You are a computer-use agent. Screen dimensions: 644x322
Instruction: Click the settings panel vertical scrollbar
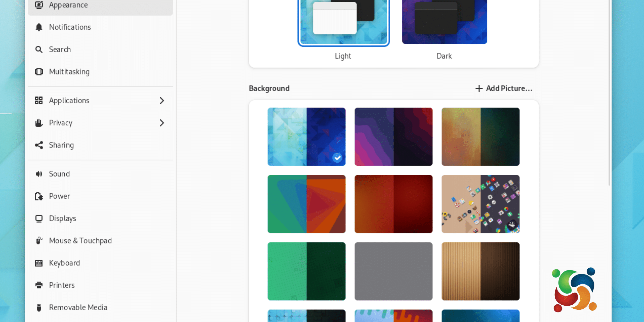click(609, 93)
